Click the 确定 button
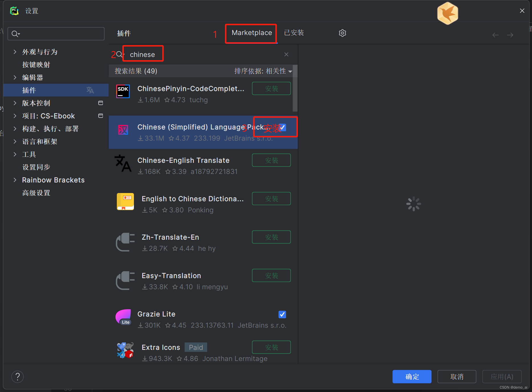 412,377
